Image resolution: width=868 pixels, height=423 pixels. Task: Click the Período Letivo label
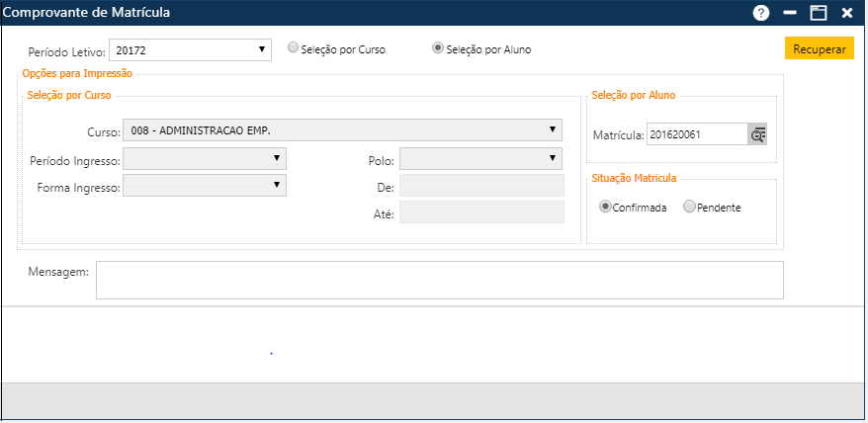(x=66, y=52)
